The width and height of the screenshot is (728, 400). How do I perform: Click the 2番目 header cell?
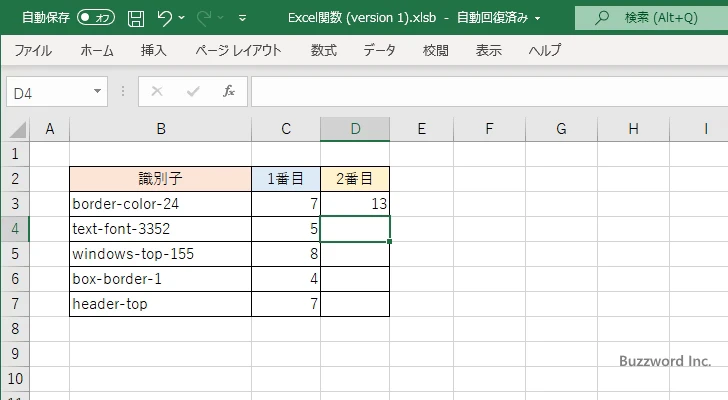pos(355,179)
